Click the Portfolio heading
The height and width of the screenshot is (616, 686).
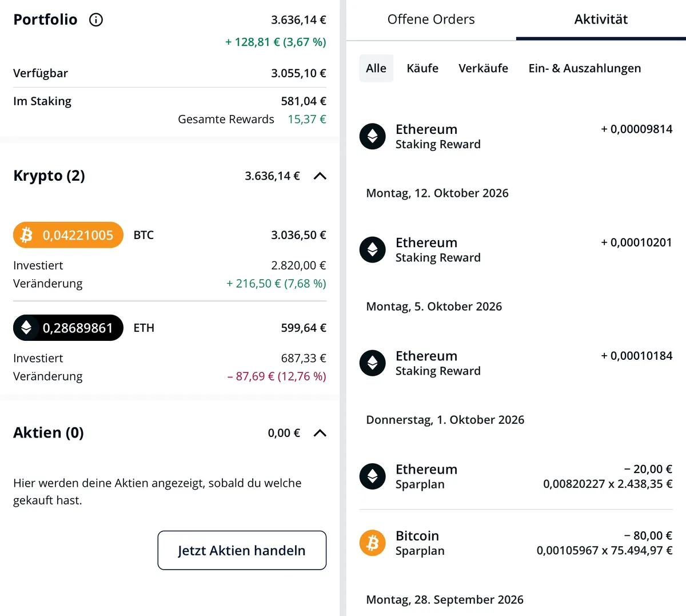[x=45, y=19]
